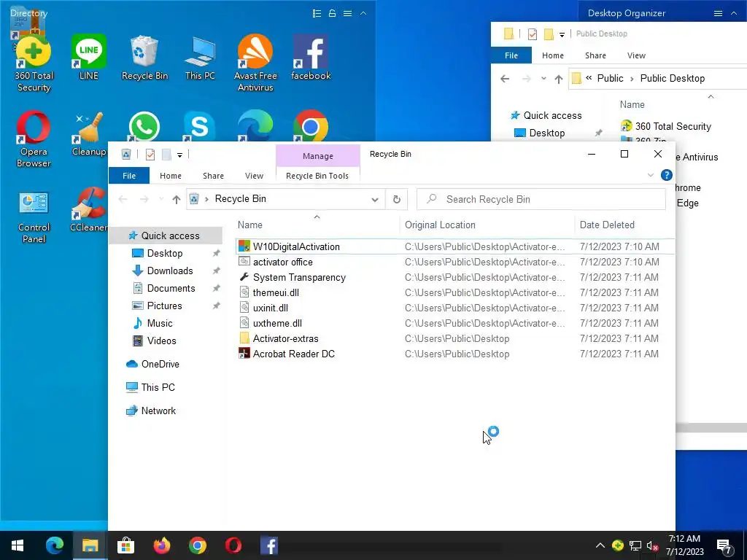
Task: Open View tab in Public Desktop window
Action: click(636, 55)
